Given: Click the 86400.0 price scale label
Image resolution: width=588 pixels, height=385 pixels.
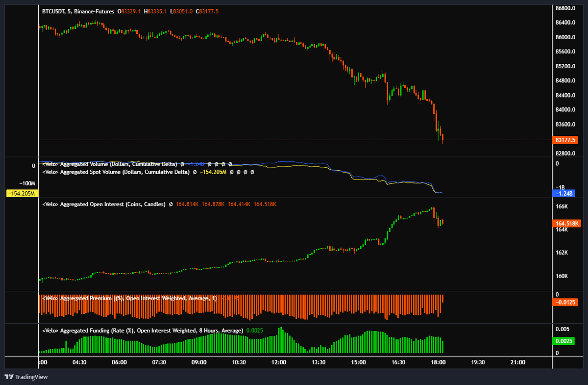Looking at the screenshot, I should (x=565, y=23).
